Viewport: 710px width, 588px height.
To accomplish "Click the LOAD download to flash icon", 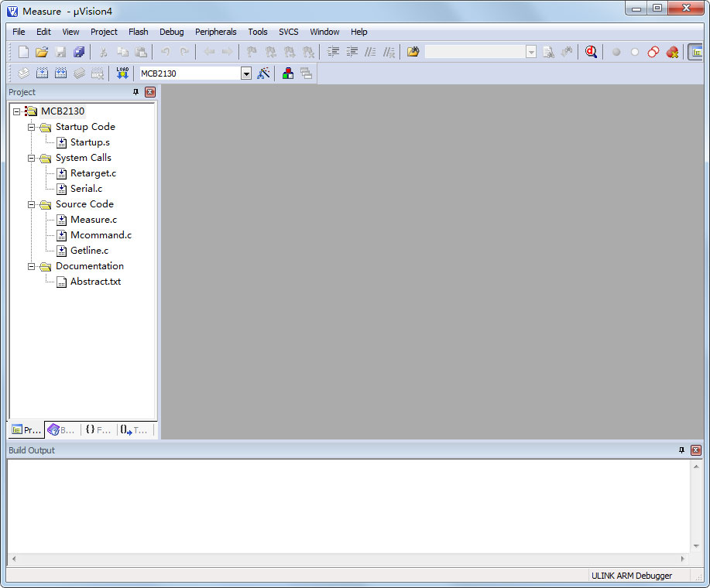I will 122,73.
